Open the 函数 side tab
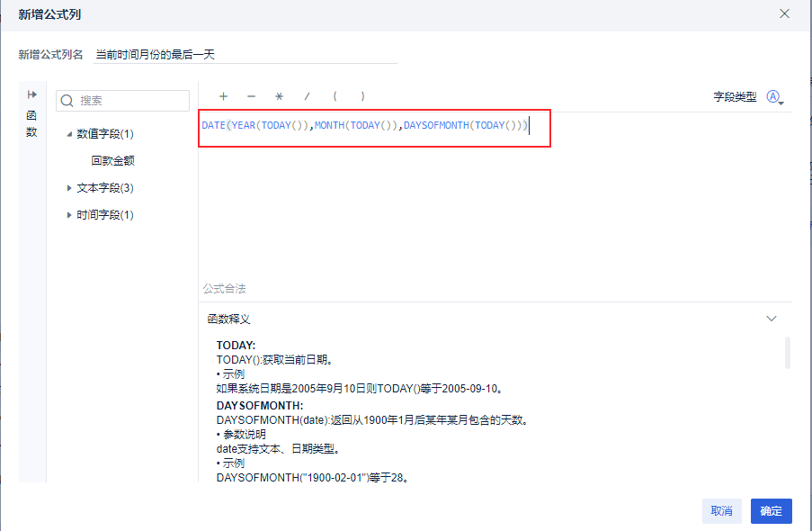 pyautogui.click(x=31, y=123)
